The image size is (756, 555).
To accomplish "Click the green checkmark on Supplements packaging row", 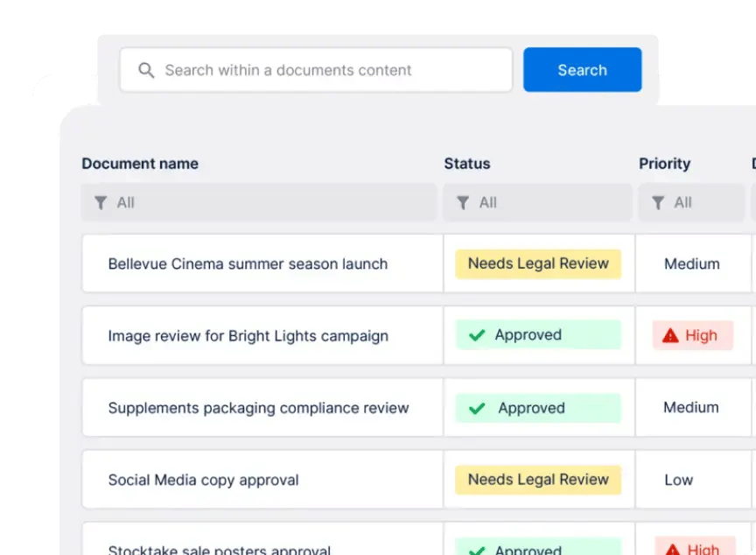I will tap(477, 408).
